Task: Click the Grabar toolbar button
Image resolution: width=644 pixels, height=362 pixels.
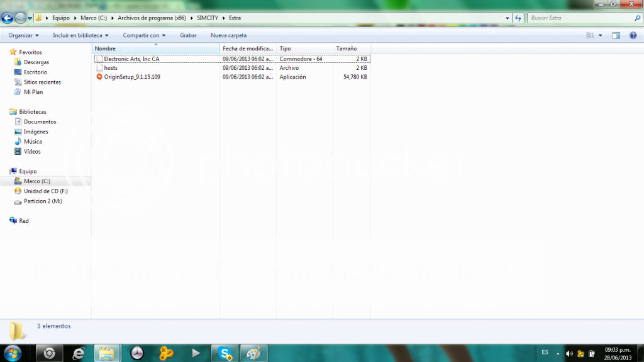Action: click(188, 36)
